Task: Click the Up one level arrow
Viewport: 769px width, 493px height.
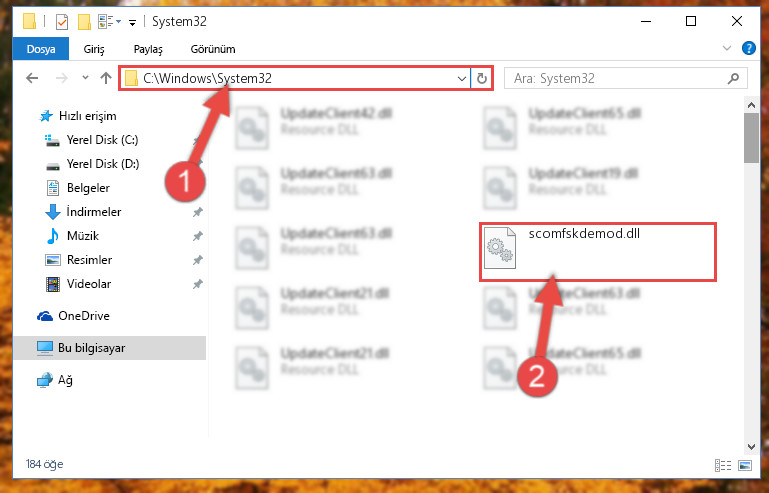Action: pyautogui.click(x=105, y=78)
